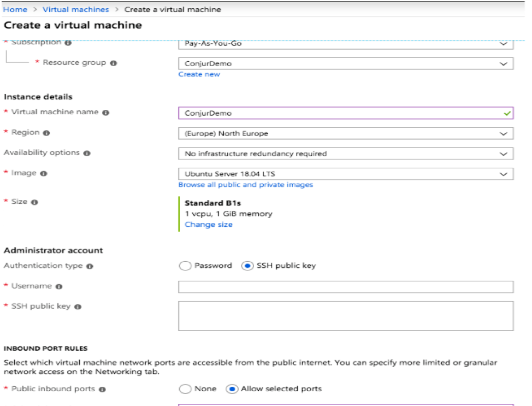532x406 pixels.
Task: Click the Virtual machine name info icon
Action: pyautogui.click(x=106, y=113)
